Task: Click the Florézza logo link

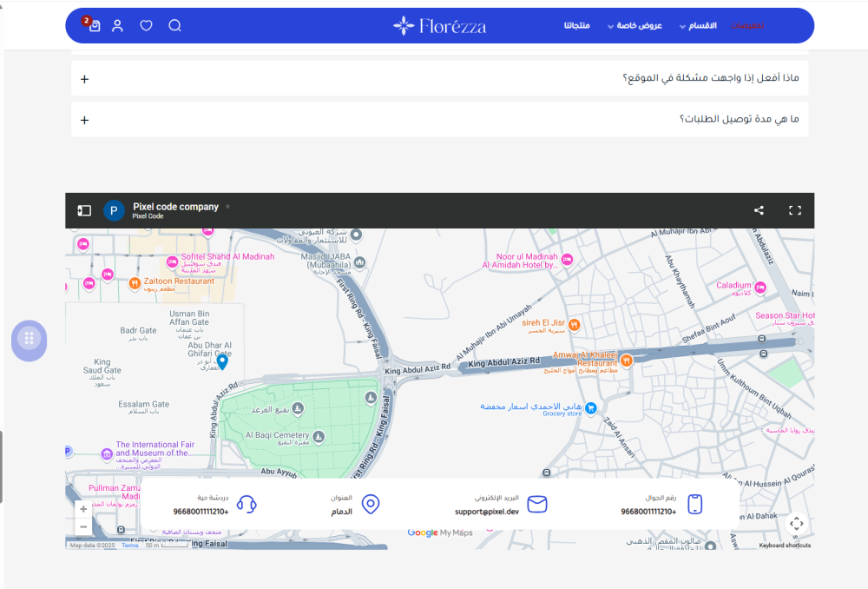Action: (439, 26)
